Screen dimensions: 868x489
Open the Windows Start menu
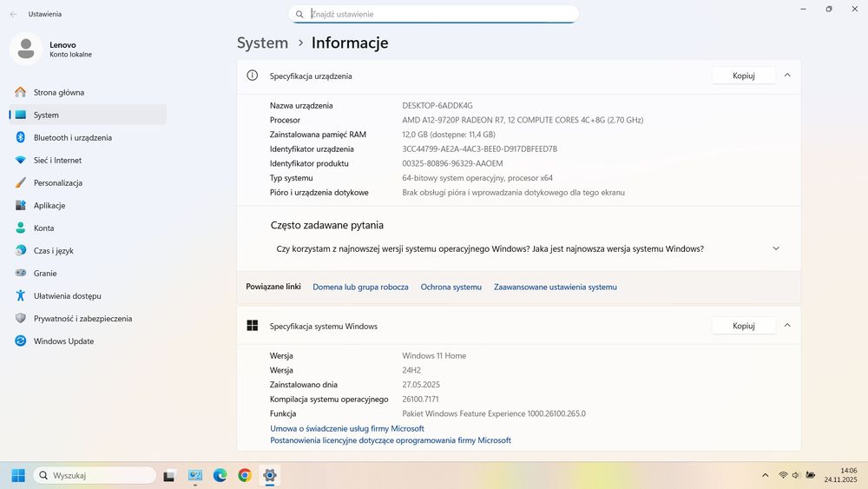point(18,475)
